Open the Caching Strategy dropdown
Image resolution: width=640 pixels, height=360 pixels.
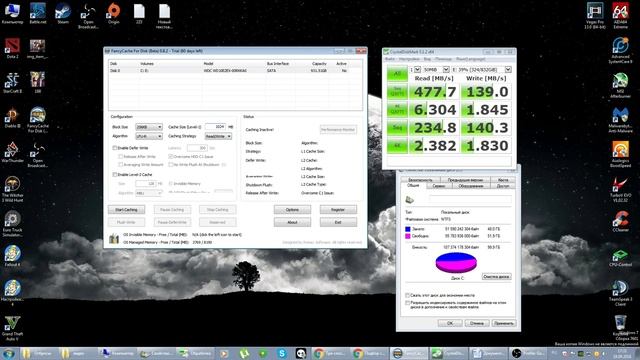pos(218,136)
